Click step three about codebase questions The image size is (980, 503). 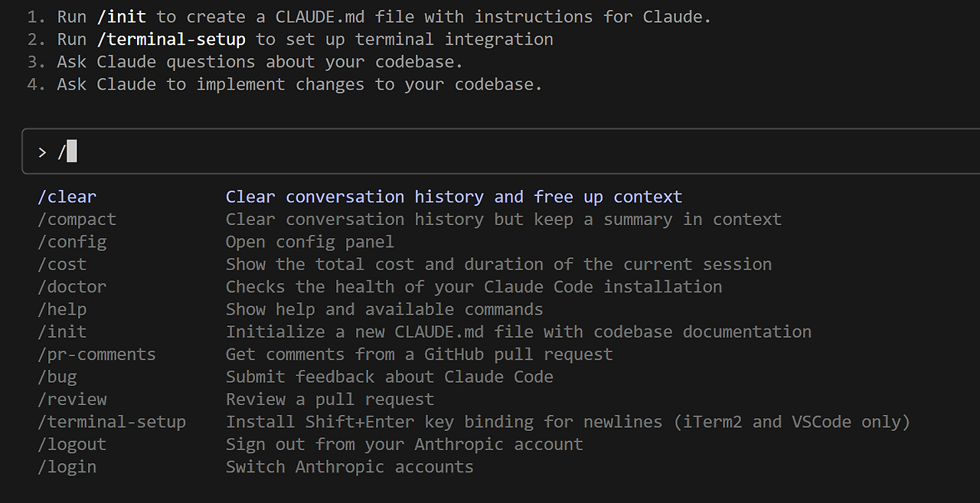click(x=260, y=61)
